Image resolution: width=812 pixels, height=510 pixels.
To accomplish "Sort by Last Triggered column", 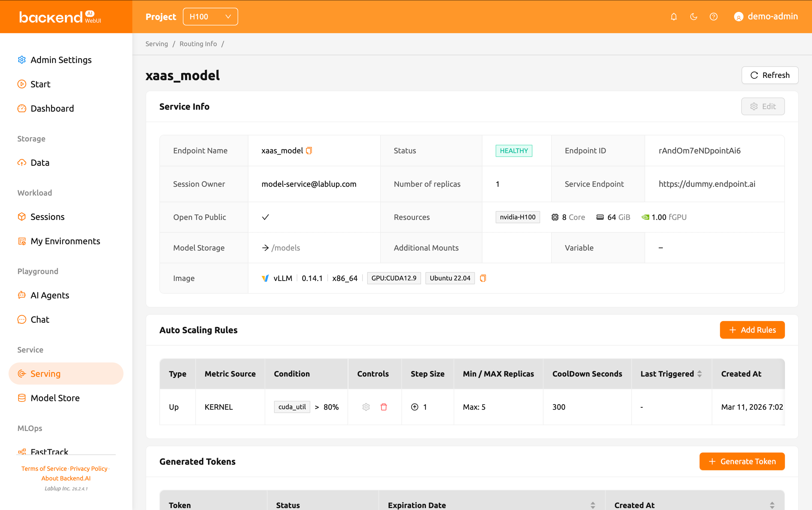I will (699, 374).
